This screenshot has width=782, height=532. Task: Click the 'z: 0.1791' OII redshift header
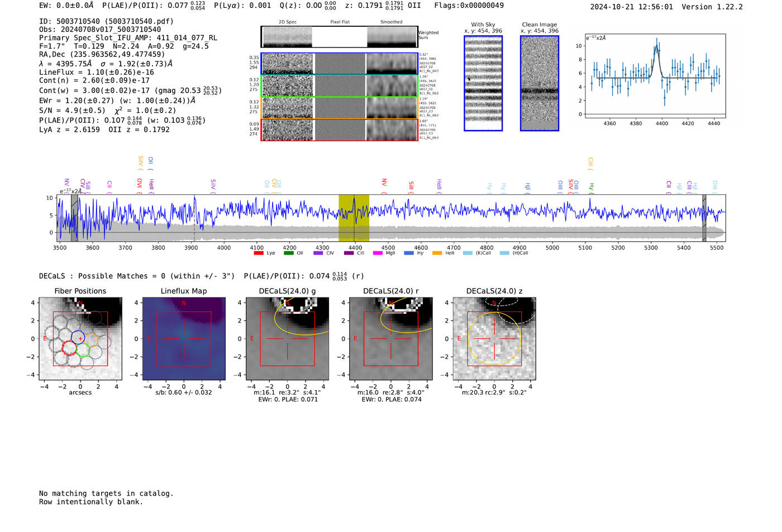tap(383, 6)
